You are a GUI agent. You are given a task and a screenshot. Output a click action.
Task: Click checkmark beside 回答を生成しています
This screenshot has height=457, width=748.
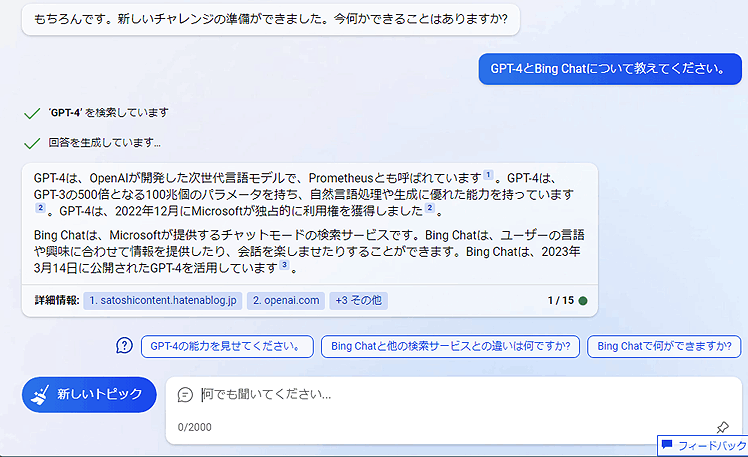coord(32,143)
